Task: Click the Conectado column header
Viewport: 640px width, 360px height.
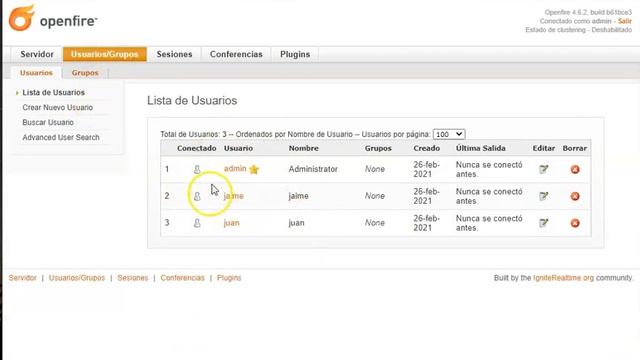Action: click(197, 148)
